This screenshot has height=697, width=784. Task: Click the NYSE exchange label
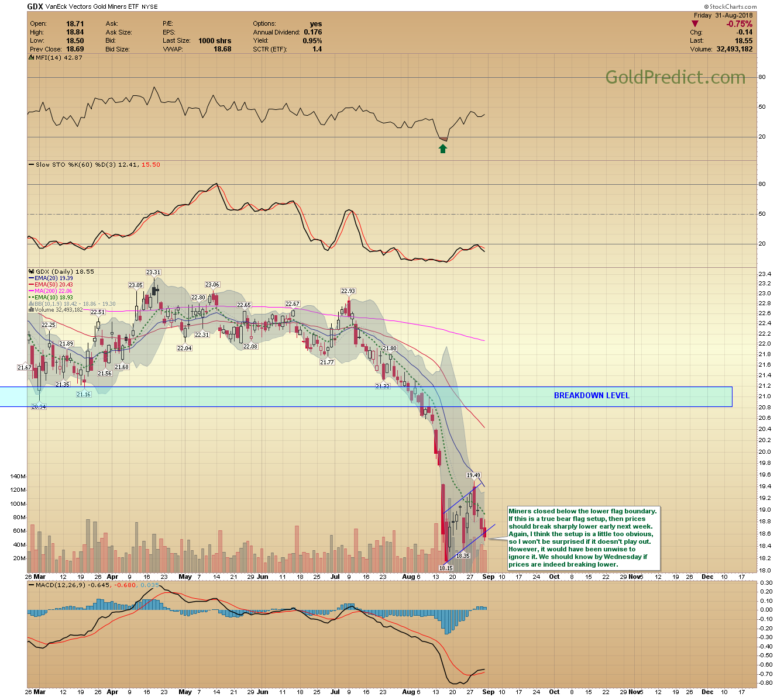click(x=150, y=7)
